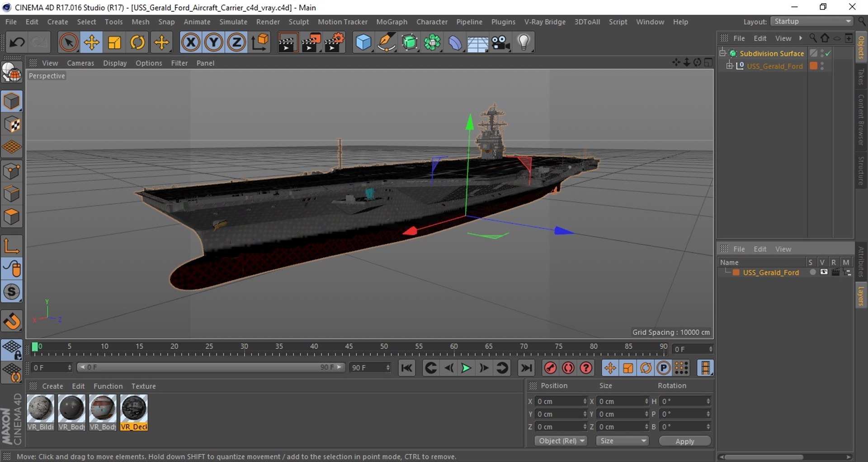Toggle visibility of USS_Gerald_Ford layer

click(x=824, y=272)
